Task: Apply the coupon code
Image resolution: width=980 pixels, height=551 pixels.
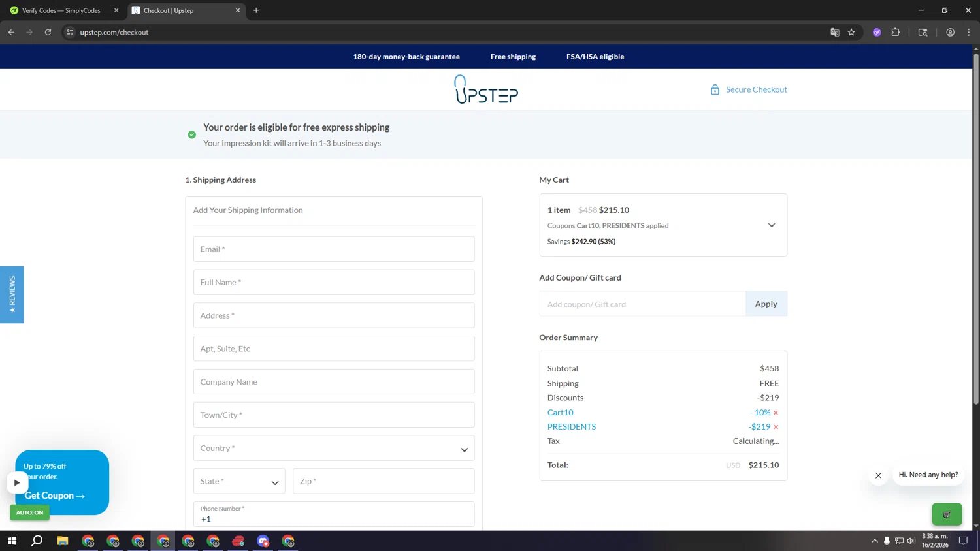Action: [766, 304]
